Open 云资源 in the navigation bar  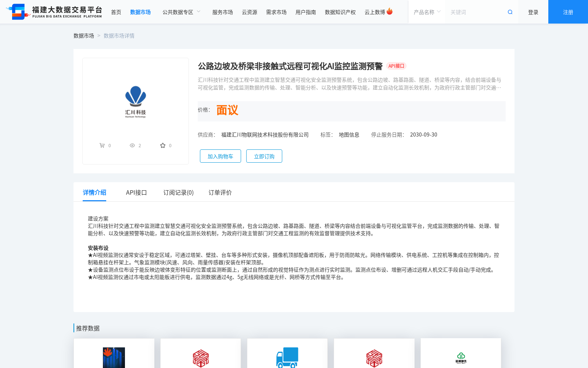[250, 12]
